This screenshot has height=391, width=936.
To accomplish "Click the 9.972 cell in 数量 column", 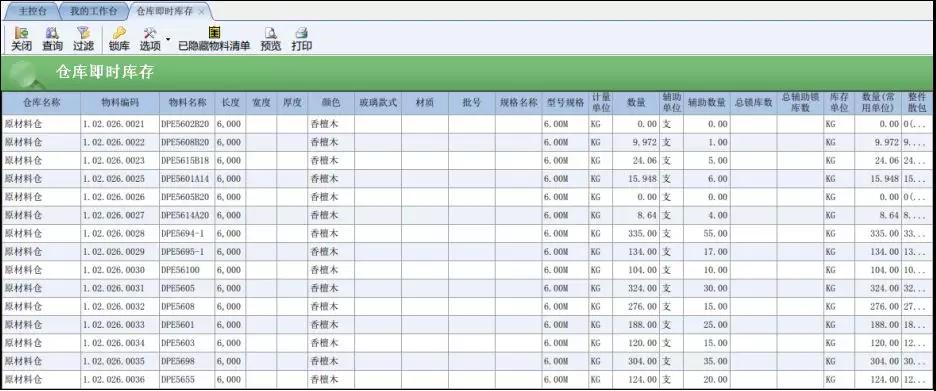I will pyautogui.click(x=636, y=142).
